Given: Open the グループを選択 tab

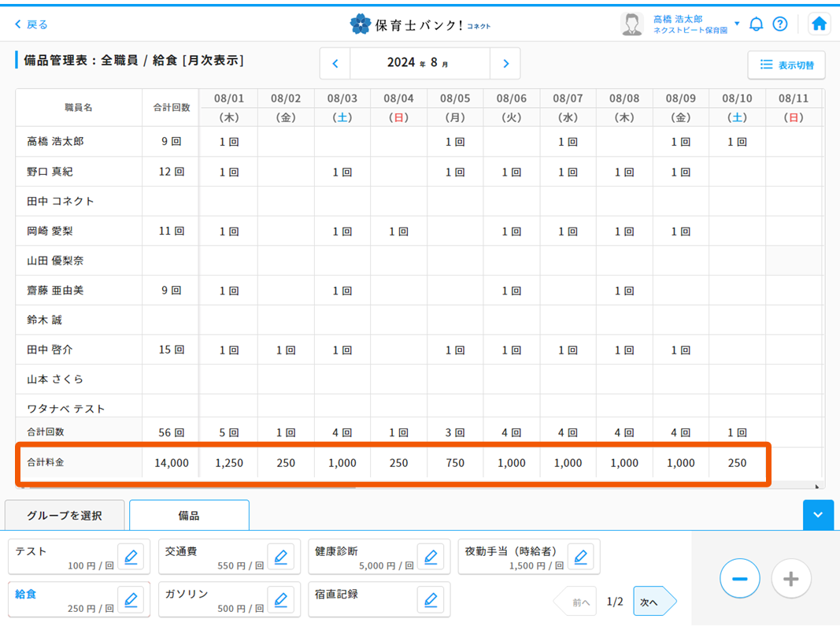Looking at the screenshot, I should (x=65, y=515).
